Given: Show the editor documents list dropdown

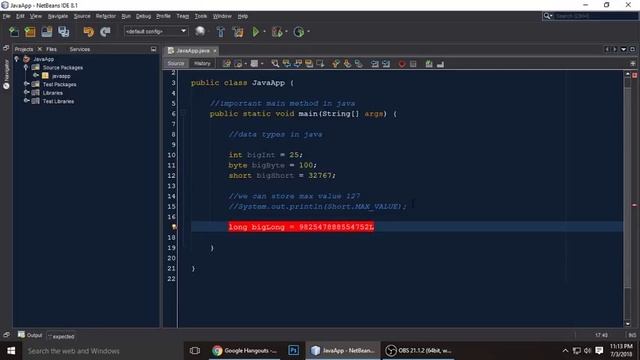Looking at the screenshot, I should (623, 49).
